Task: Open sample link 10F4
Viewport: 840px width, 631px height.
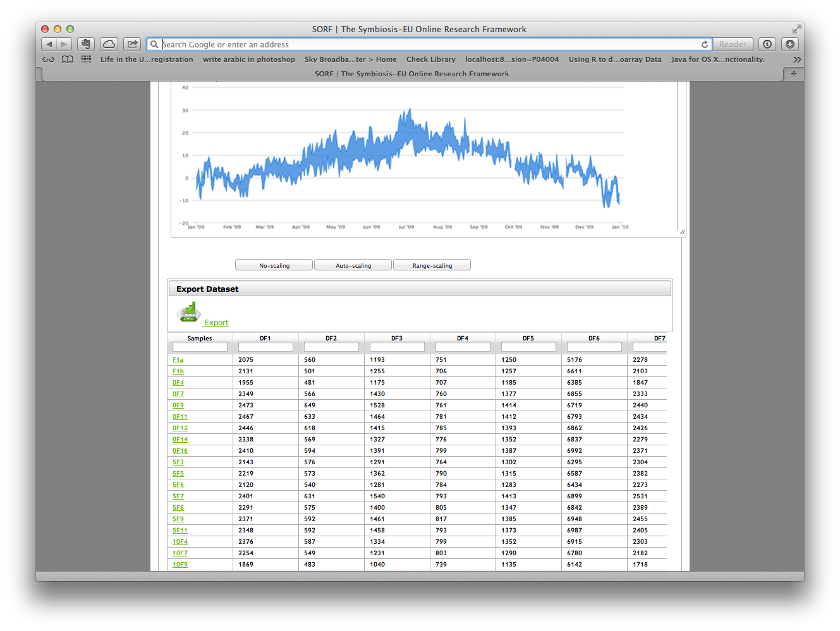Action: pyautogui.click(x=180, y=542)
